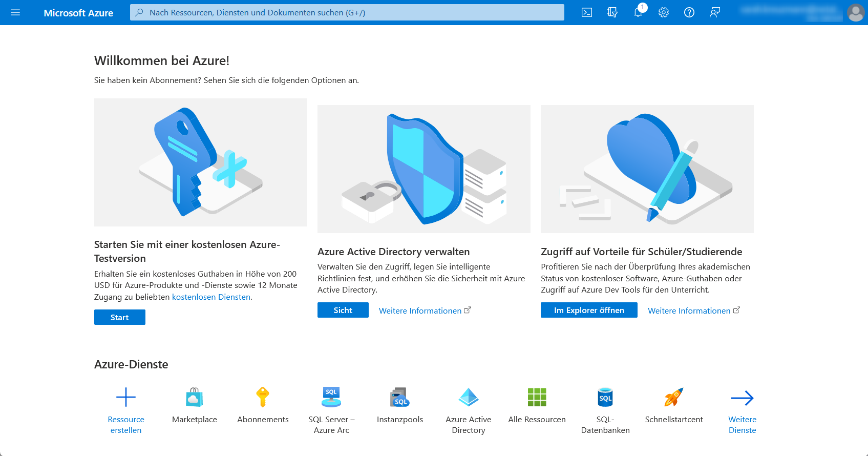Open the feedback icon
868x456 pixels.
pos(715,12)
